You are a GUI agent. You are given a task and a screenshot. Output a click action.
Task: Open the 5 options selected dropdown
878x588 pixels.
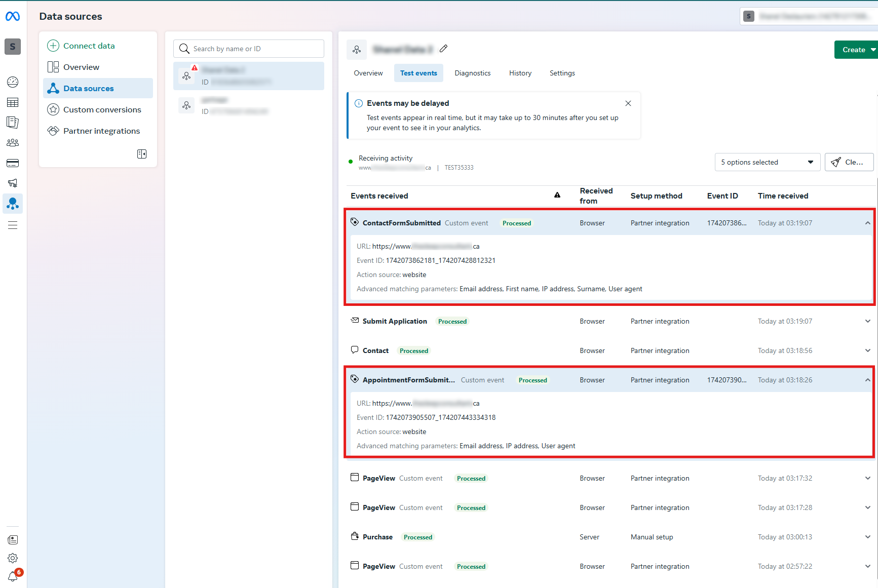pyautogui.click(x=767, y=162)
